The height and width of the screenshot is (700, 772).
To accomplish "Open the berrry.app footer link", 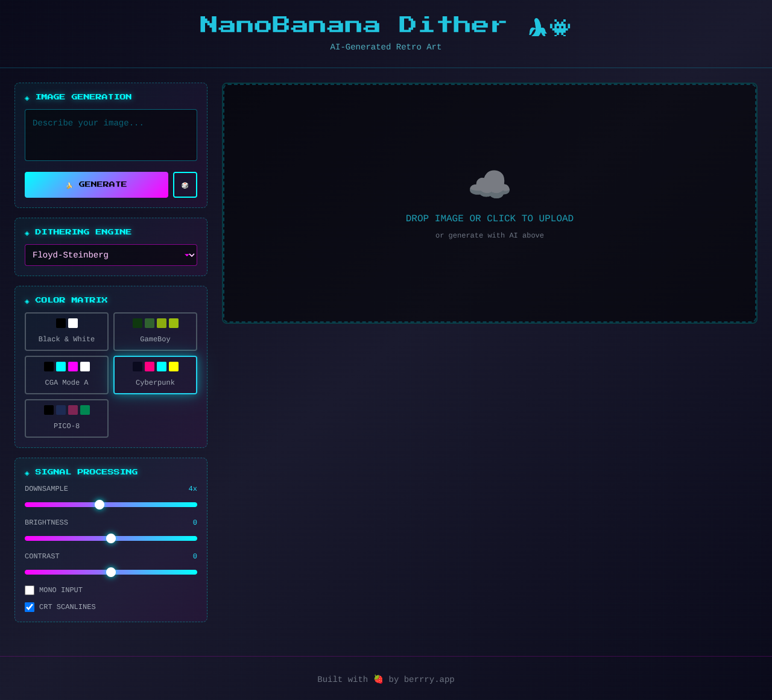I will 429,680.
